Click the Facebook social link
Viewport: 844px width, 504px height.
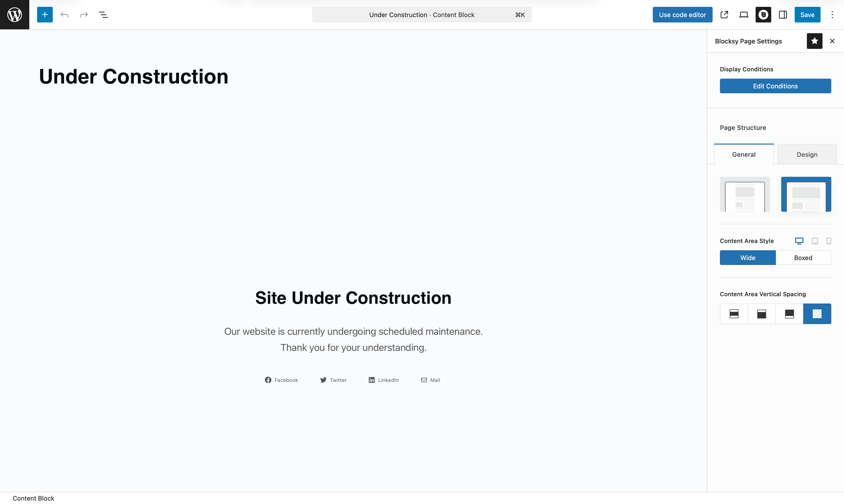point(281,380)
